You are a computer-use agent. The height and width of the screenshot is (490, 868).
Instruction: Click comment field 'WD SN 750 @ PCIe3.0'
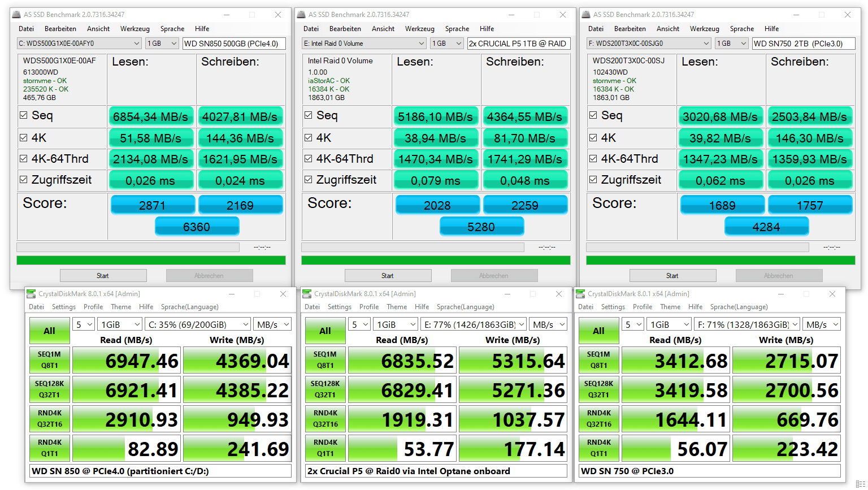click(x=709, y=471)
